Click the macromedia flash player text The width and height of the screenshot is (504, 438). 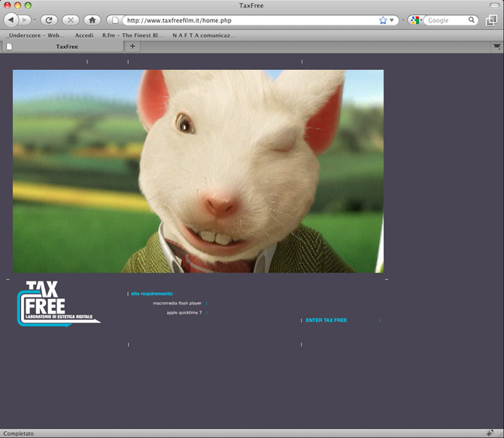pos(177,303)
